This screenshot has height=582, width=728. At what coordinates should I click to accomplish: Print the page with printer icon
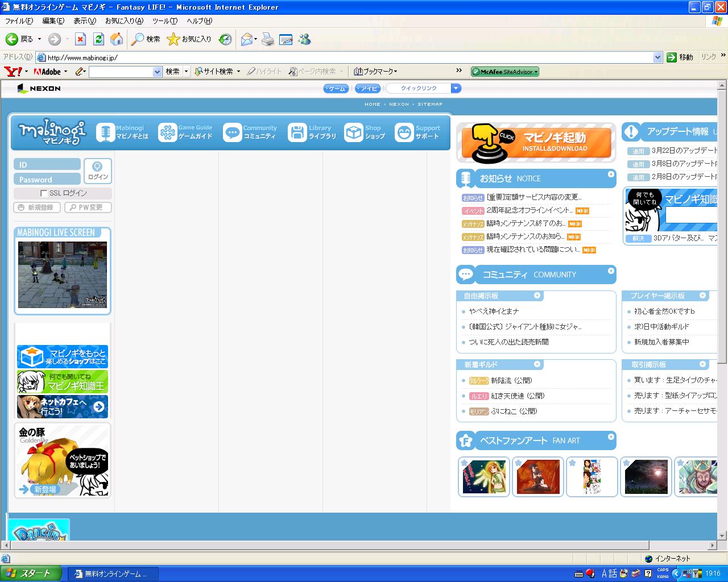(x=268, y=39)
